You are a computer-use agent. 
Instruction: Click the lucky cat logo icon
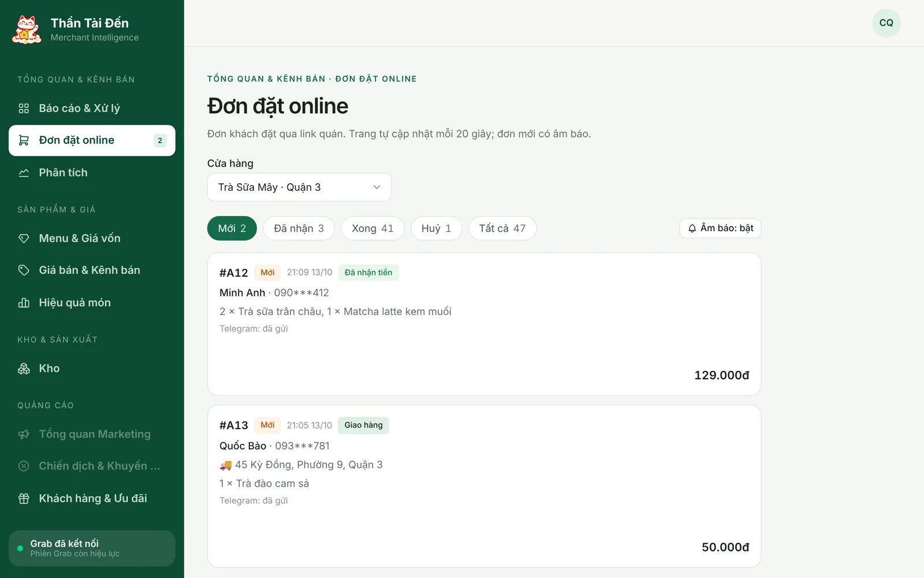pos(27,29)
